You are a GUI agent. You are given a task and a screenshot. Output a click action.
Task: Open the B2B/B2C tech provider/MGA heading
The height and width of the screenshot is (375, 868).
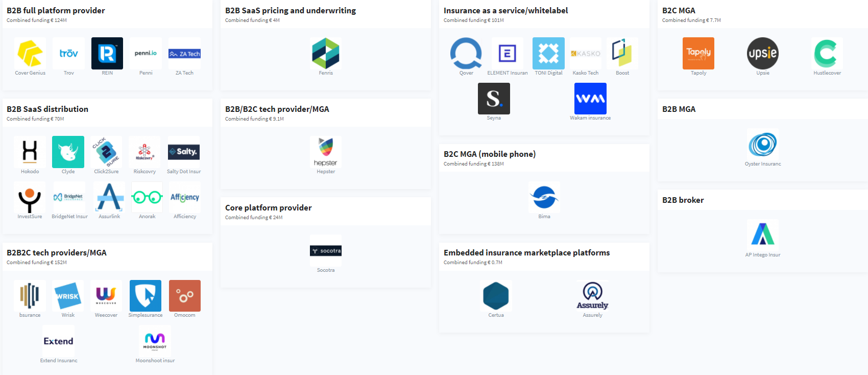point(277,109)
